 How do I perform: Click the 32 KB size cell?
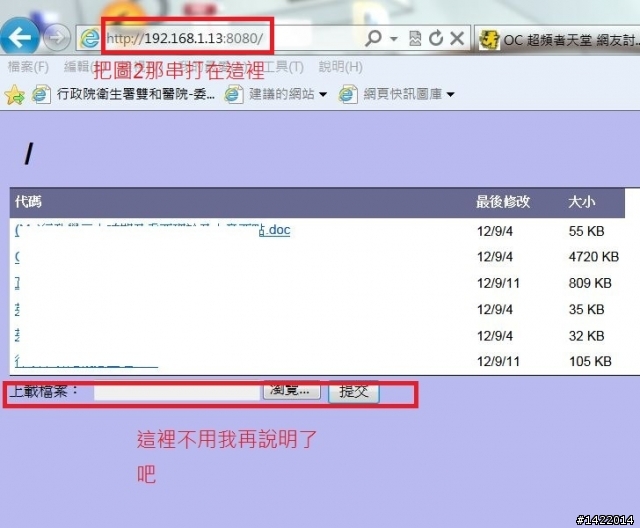coord(586,336)
